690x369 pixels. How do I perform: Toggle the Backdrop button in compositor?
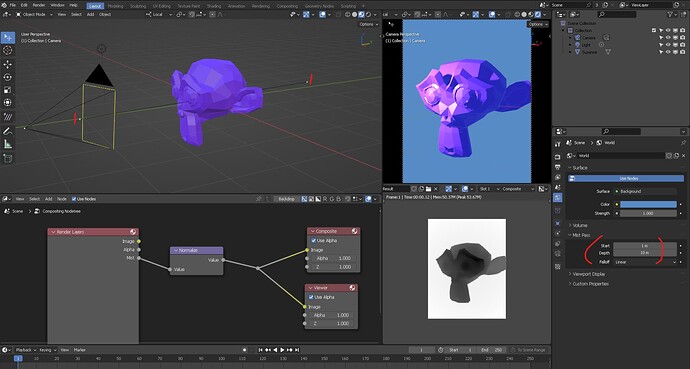[x=286, y=199]
